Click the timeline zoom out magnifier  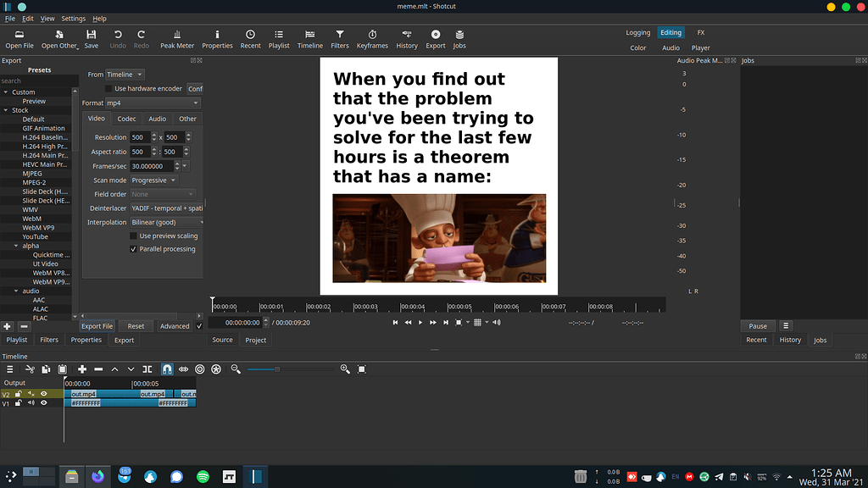click(x=236, y=369)
